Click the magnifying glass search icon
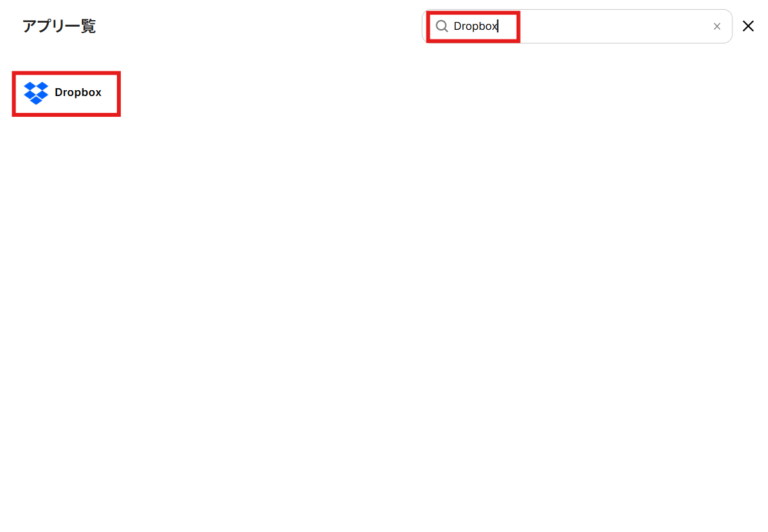The width and height of the screenshot is (768, 532). tap(442, 26)
